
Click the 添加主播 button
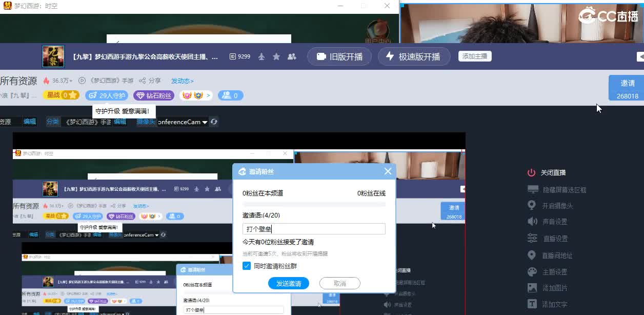tap(475, 56)
